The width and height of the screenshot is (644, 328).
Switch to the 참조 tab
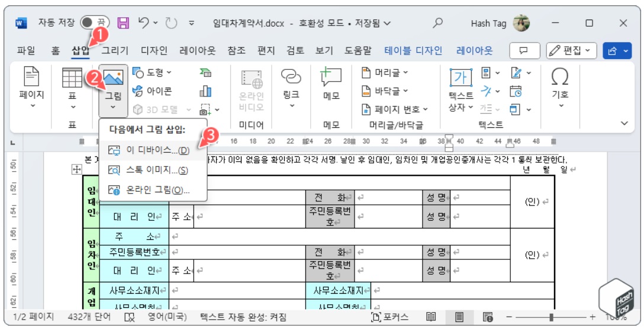(x=237, y=50)
